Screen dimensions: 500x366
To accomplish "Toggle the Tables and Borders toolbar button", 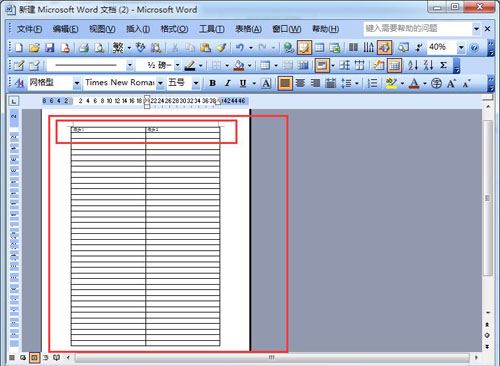I will (304, 48).
